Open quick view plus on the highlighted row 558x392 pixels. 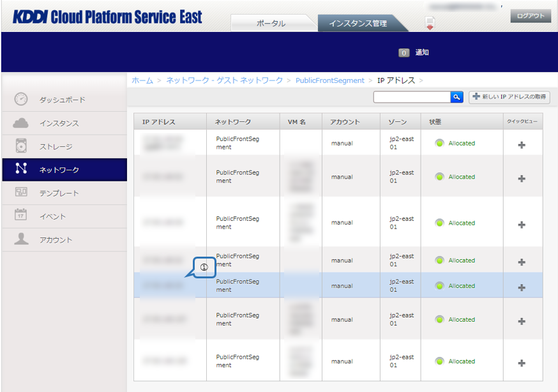(x=522, y=287)
